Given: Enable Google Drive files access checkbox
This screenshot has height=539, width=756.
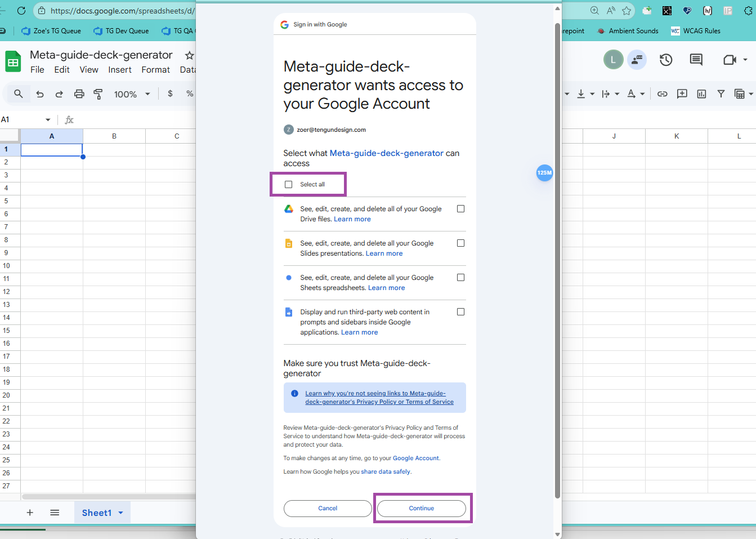Looking at the screenshot, I should point(460,209).
